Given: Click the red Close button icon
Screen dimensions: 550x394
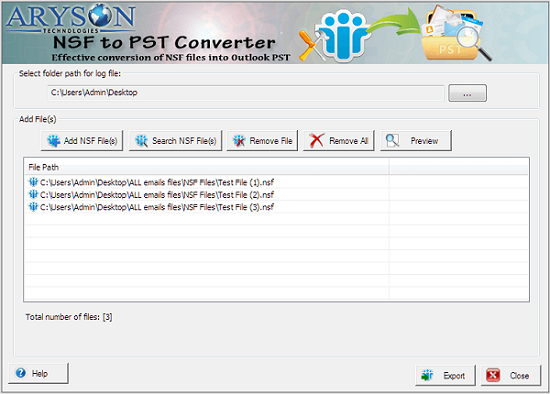Looking at the screenshot, I should click(493, 375).
